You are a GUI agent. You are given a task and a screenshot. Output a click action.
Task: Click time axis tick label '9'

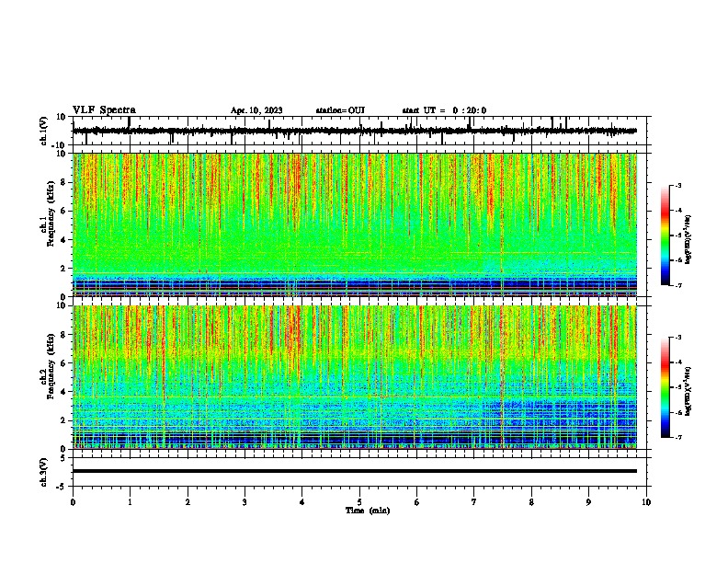click(x=588, y=501)
